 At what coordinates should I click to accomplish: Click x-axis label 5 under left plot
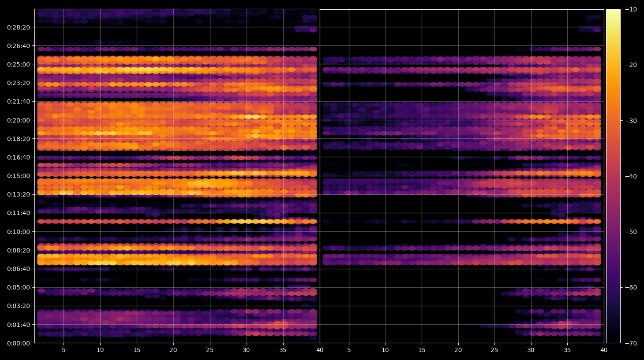pyautogui.click(x=64, y=350)
